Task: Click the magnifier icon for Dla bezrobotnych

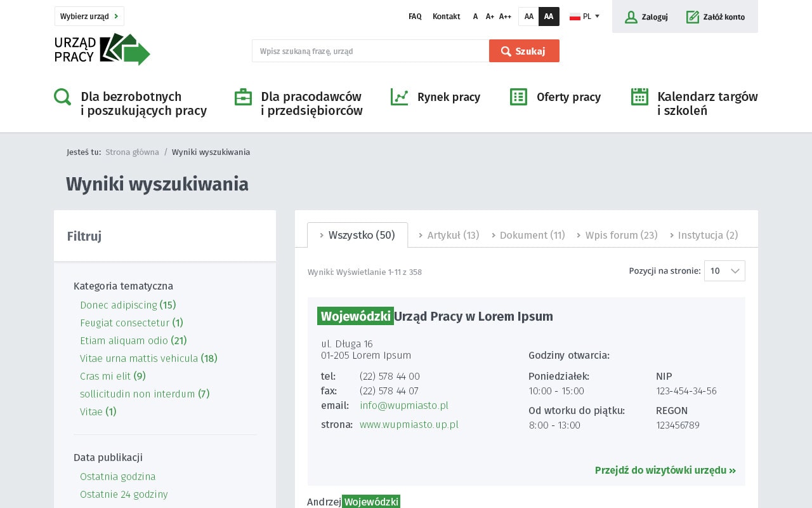Action: click(62, 97)
